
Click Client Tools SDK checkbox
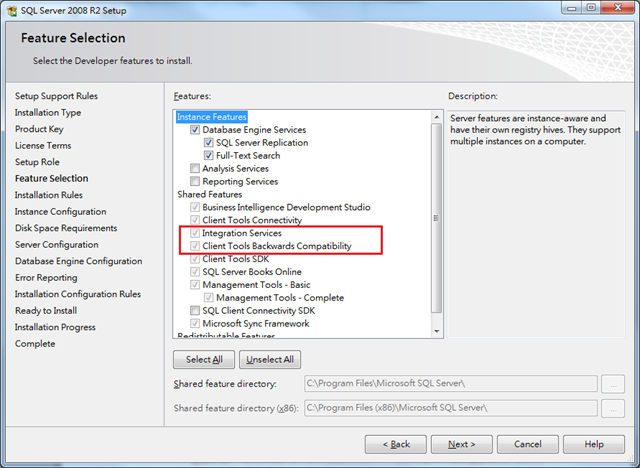pyautogui.click(x=195, y=259)
